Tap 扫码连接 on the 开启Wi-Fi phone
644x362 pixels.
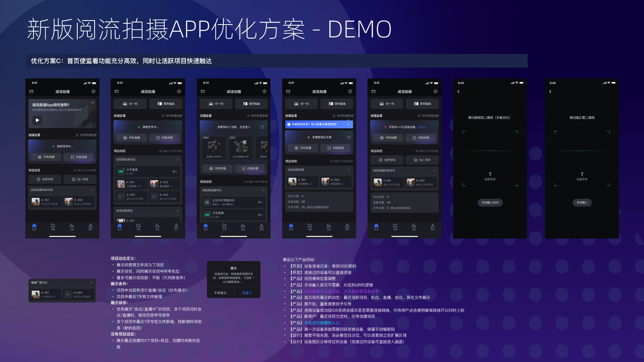pyautogui.click(x=421, y=138)
